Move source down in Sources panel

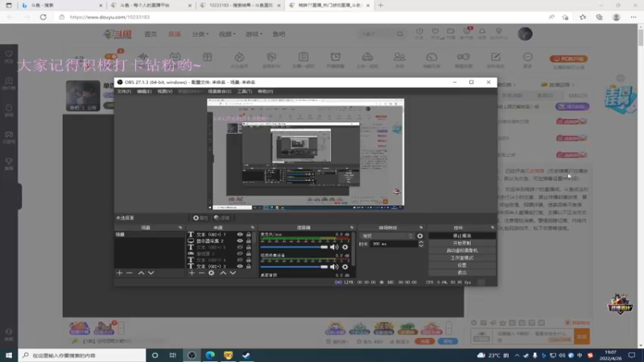click(x=233, y=273)
